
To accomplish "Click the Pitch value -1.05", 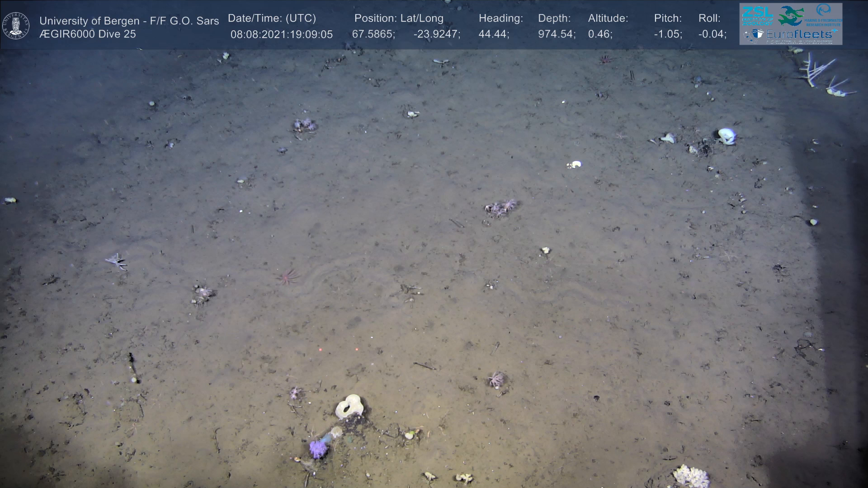I will pyautogui.click(x=668, y=34).
